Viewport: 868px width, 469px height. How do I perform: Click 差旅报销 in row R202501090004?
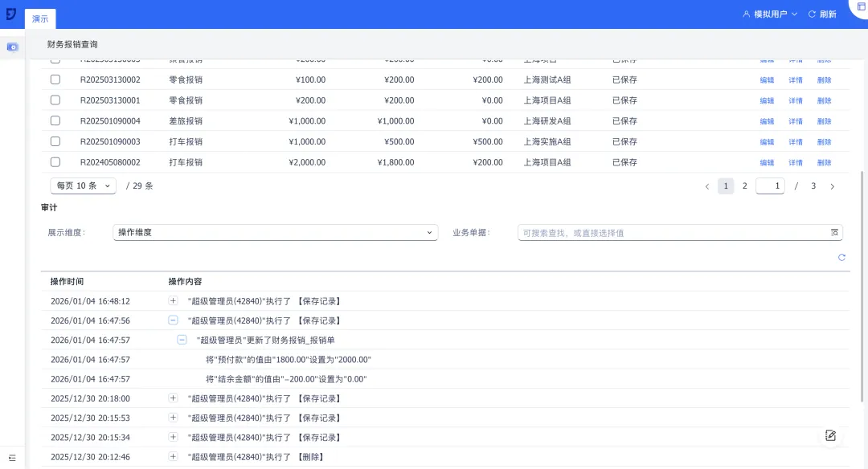(x=186, y=120)
